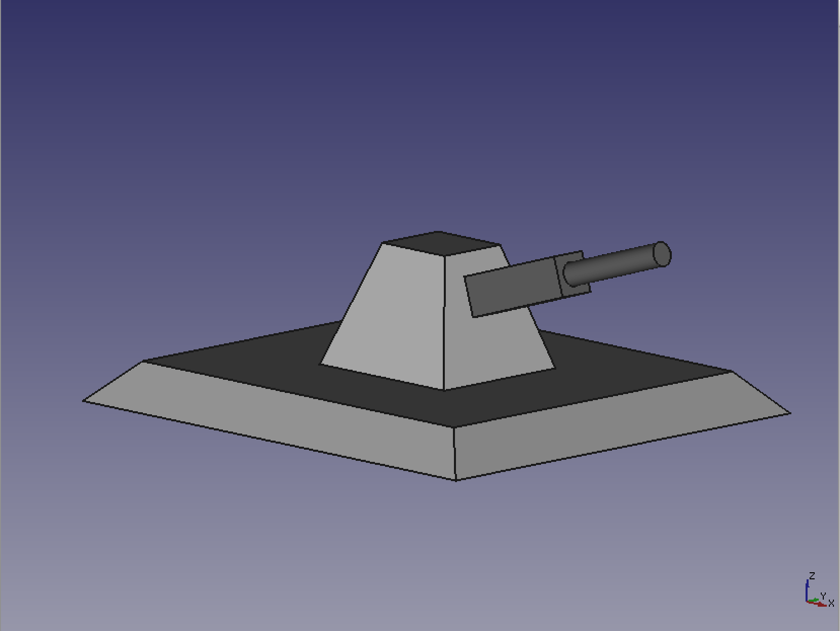
Task: Click the base's leftmost outer corner vertex
Action: tap(84, 401)
